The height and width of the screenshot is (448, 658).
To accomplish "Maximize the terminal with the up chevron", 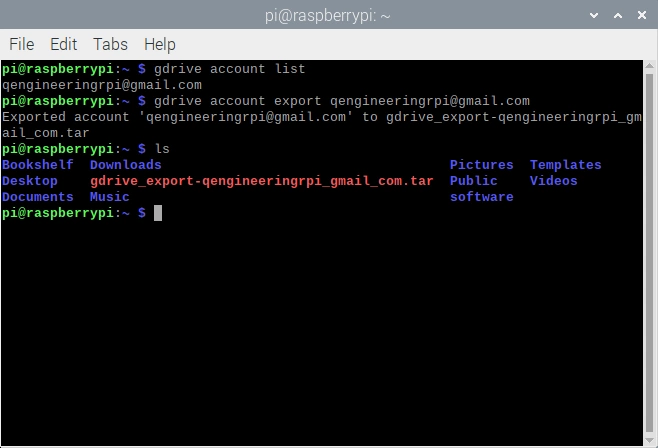I will (618, 16).
